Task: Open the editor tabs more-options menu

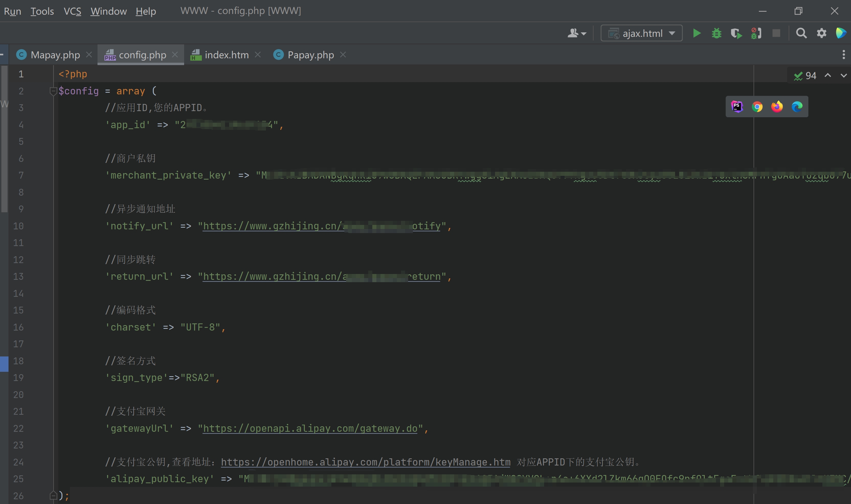Action: pyautogui.click(x=843, y=55)
